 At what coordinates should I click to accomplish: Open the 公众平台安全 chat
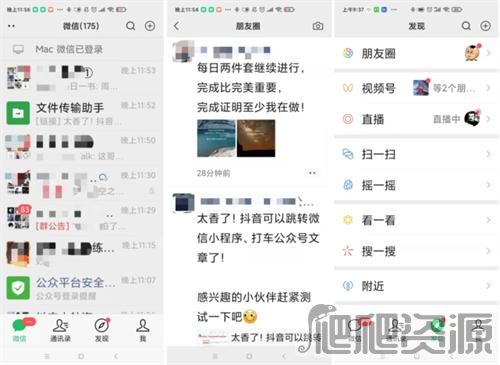coord(82,288)
